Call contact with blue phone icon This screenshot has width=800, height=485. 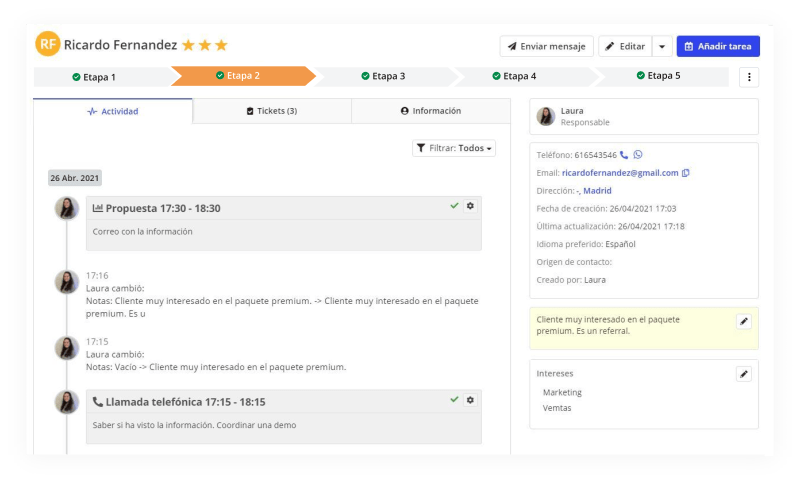coord(624,155)
